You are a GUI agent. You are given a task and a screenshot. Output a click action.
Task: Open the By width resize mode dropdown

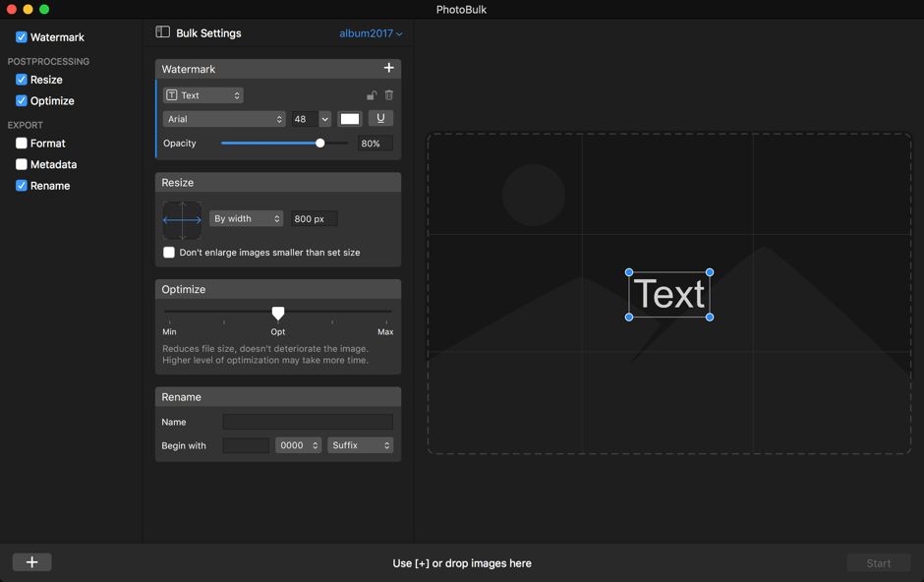tap(246, 219)
